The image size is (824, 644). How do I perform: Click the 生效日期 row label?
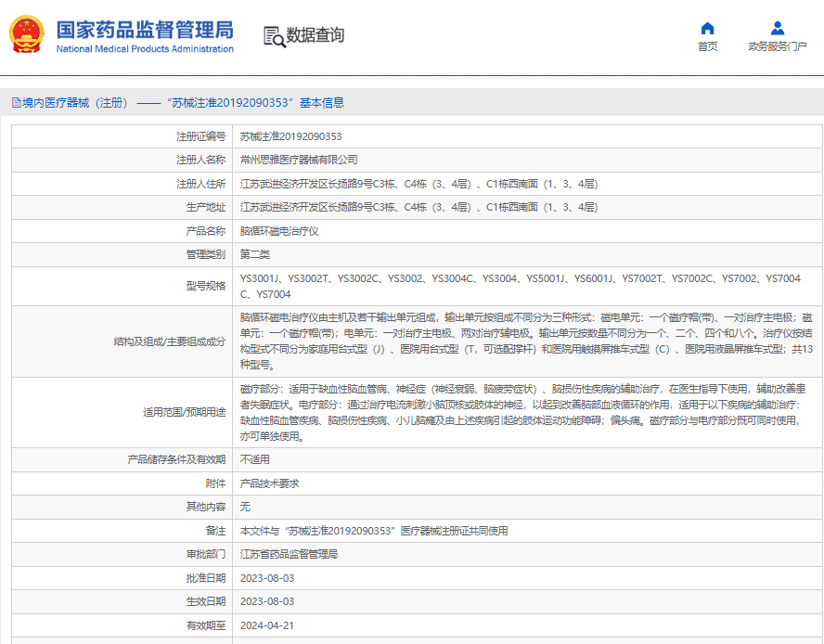coord(205,601)
